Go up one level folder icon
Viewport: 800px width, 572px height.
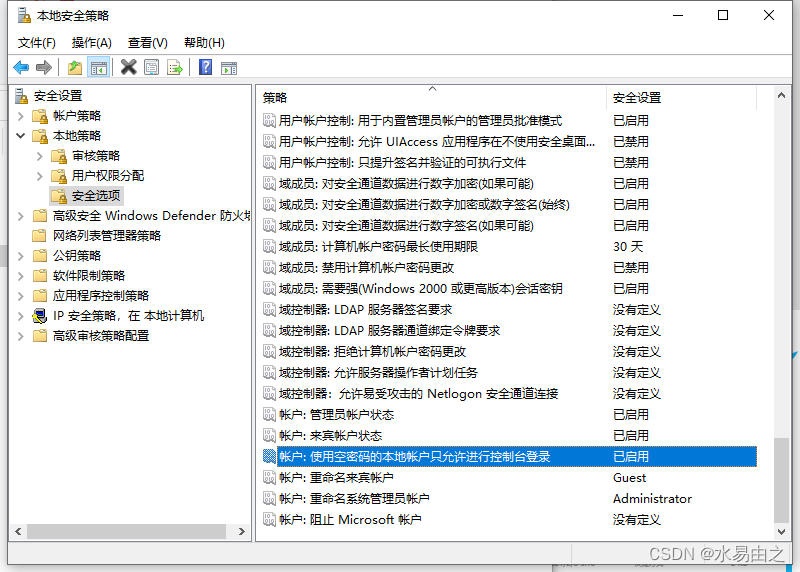[74, 67]
